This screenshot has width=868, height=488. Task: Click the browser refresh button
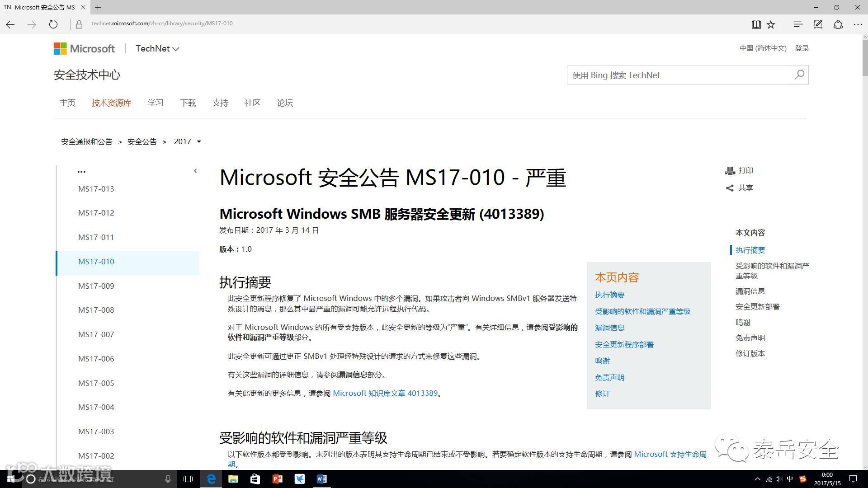point(53,24)
